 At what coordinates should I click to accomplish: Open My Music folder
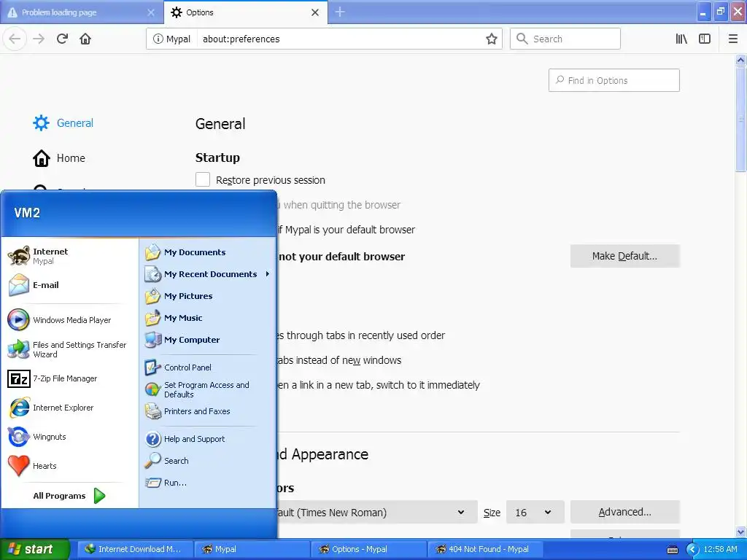coord(208,318)
